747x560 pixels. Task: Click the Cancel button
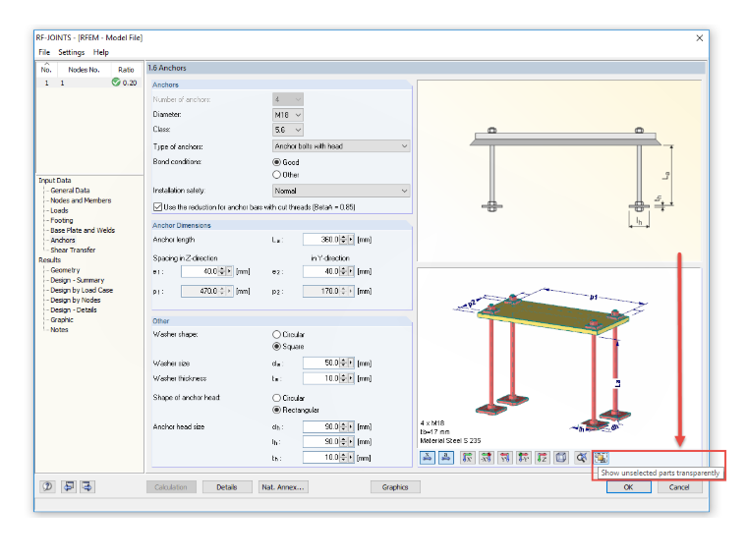(679, 487)
